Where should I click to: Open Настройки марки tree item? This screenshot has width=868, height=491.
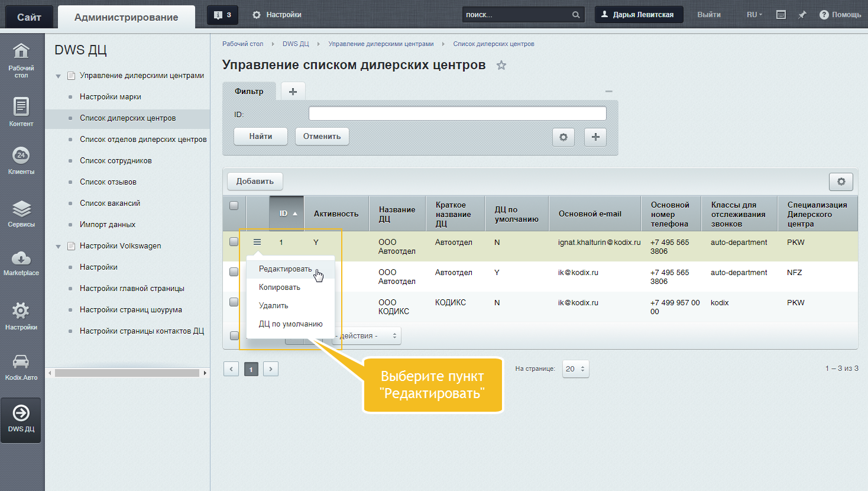coord(111,97)
